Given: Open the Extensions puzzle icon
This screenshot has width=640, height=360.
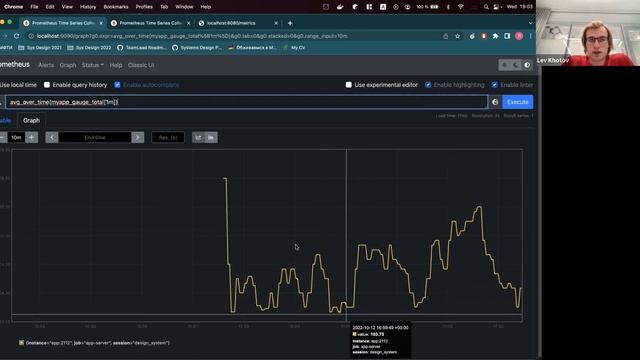Looking at the screenshot, I should pyautogui.click(x=496, y=36).
